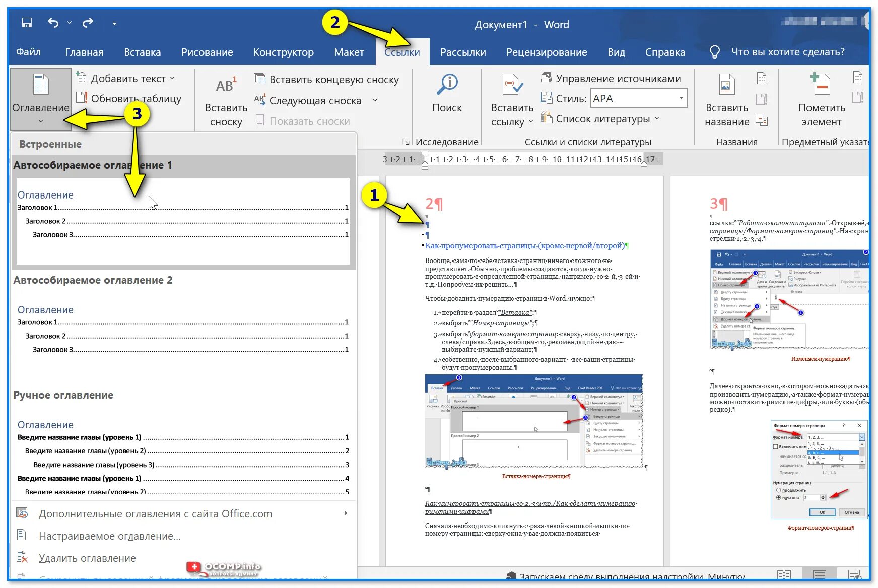Click the greyed update figures table icon

762,99
